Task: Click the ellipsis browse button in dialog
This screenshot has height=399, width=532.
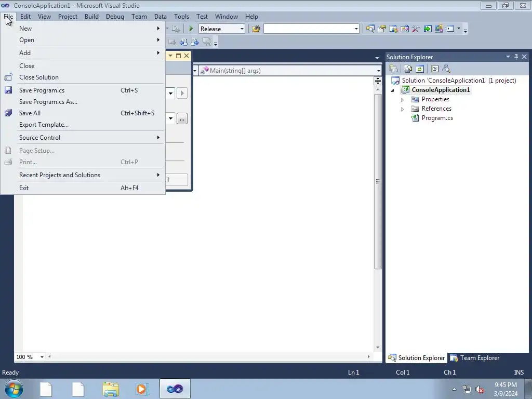Action: tap(182, 119)
